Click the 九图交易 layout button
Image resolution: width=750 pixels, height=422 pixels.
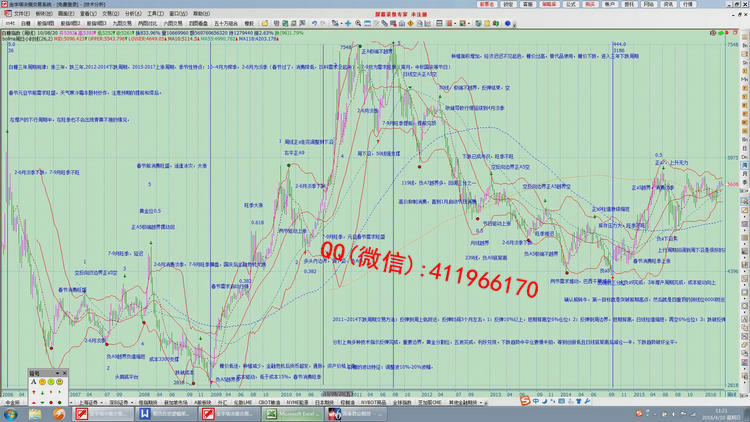point(121,23)
